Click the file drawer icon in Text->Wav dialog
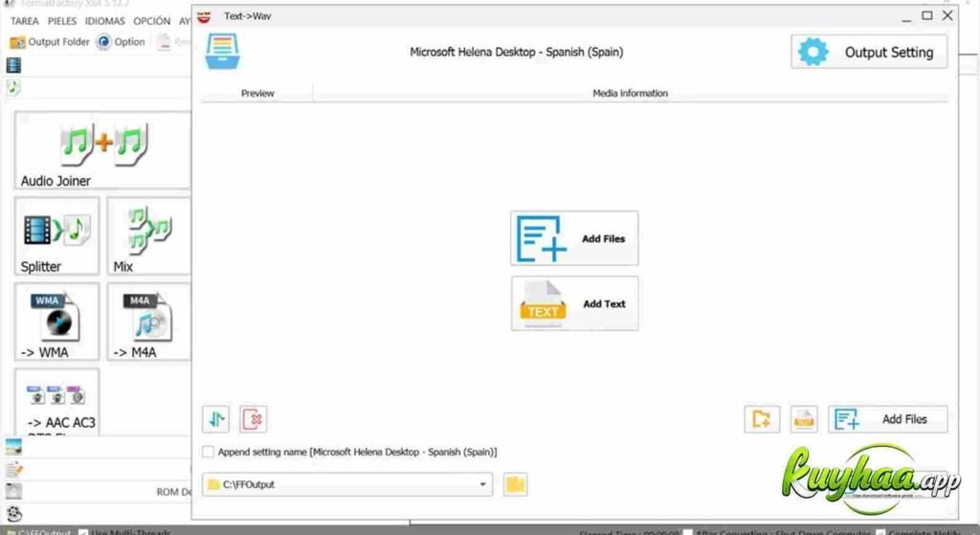 coord(222,52)
